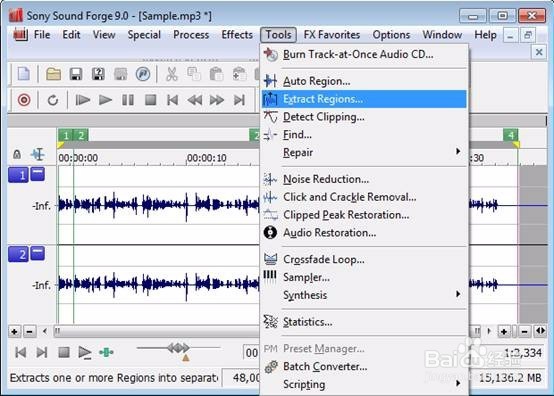
Task: Open Batch Converter
Action: (364, 366)
